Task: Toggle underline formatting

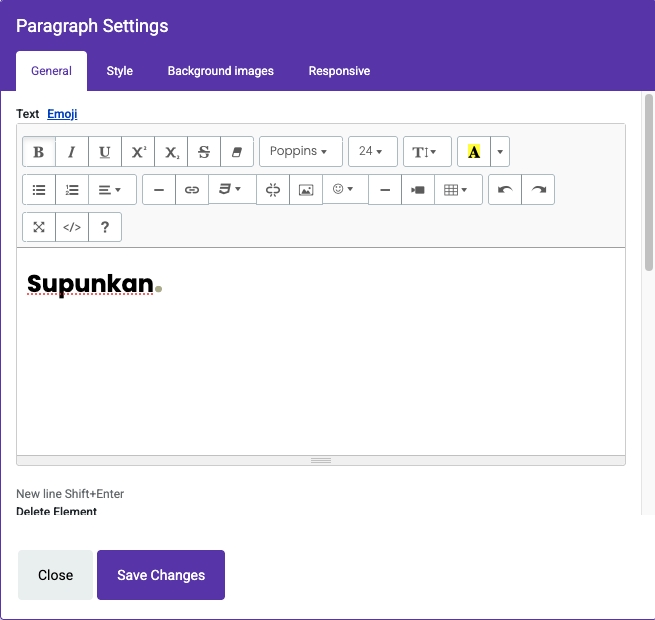Action: (105, 152)
